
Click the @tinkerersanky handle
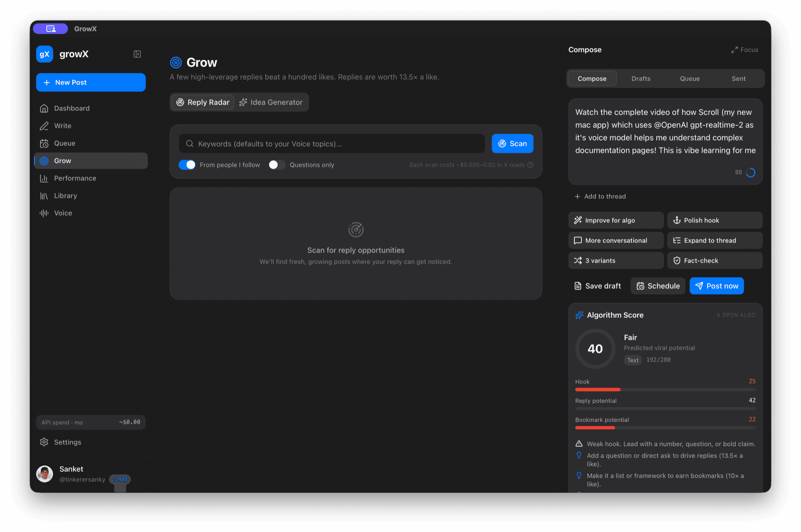tap(82, 480)
